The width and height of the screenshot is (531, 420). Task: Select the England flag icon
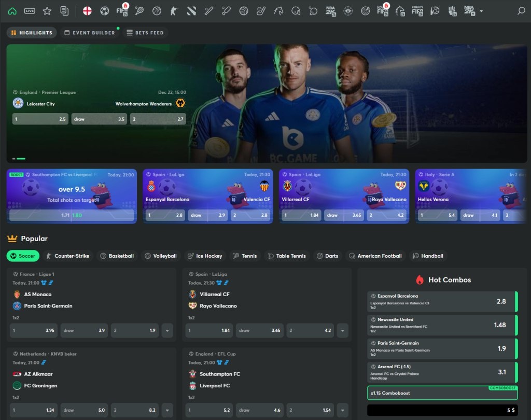click(x=87, y=11)
